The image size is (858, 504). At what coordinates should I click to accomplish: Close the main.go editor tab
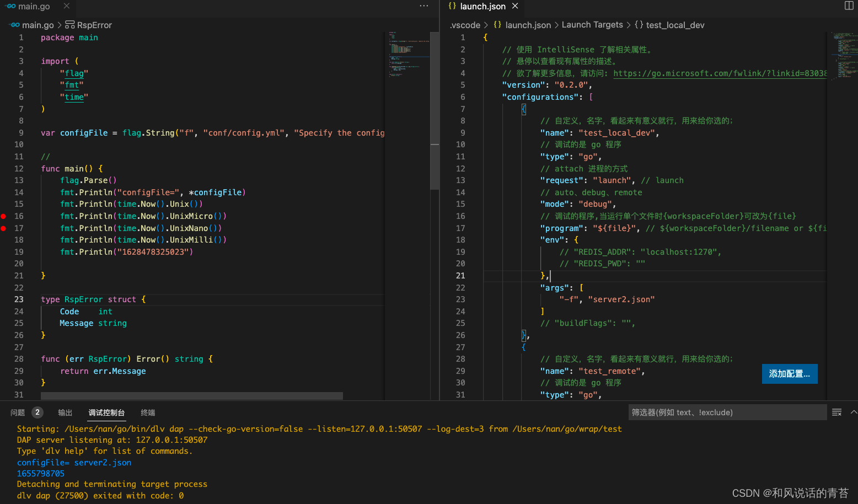coord(66,6)
